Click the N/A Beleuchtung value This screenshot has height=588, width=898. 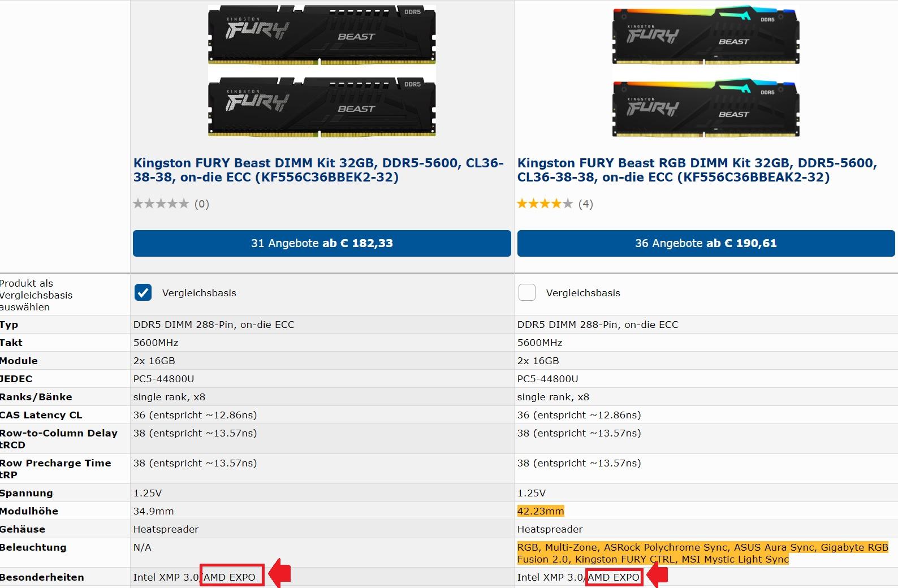click(143, 547)
